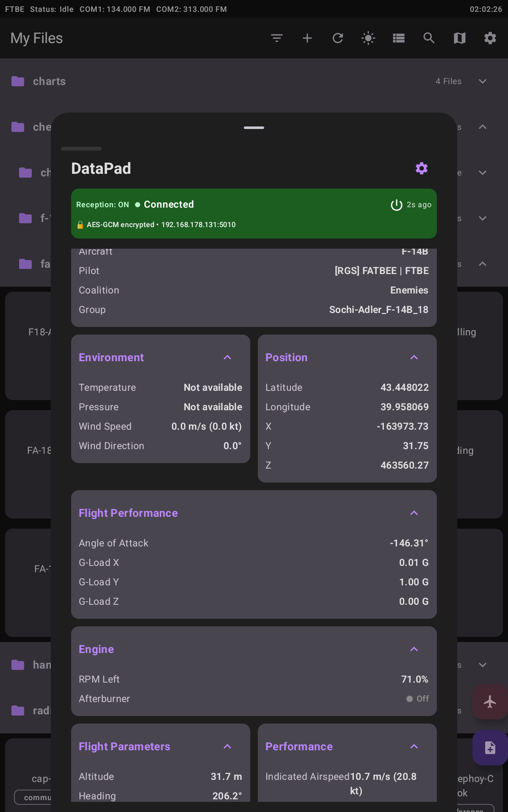Collapse the Flight Performance section
Screen dimensions: 508x812
point(414,513)
